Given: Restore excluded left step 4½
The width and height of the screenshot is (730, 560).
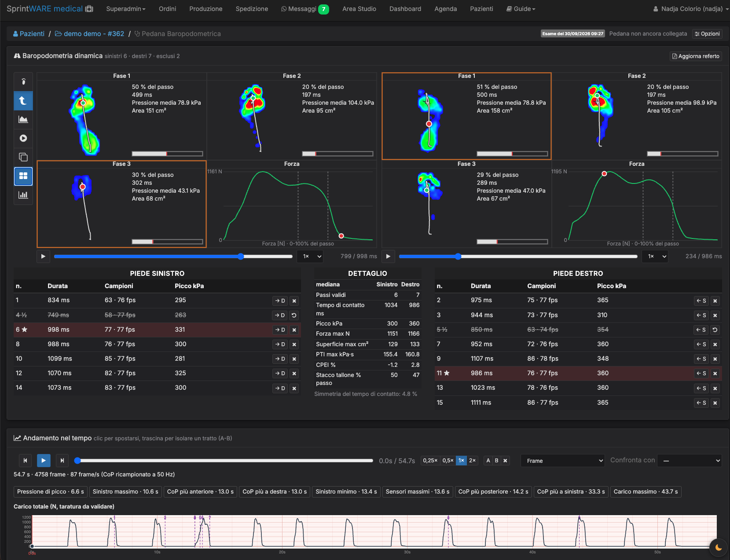Looking at the screenshot, I should [294, 315].
